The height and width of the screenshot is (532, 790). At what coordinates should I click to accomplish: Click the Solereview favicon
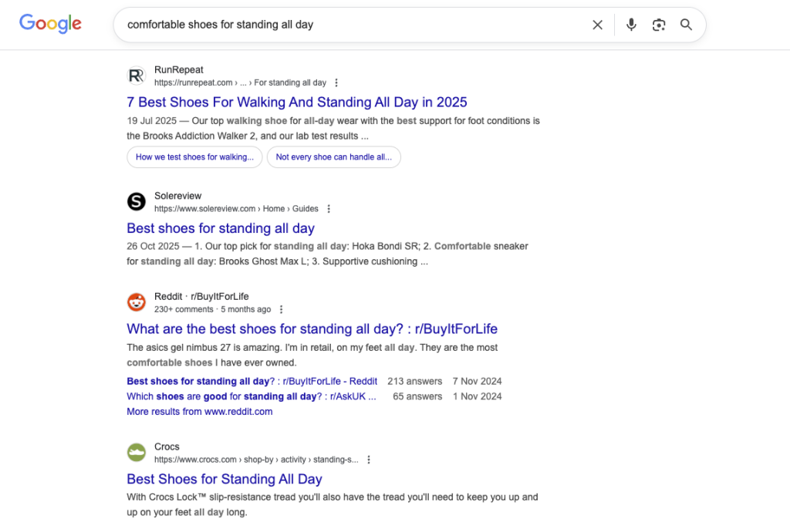tap(136, 201)
